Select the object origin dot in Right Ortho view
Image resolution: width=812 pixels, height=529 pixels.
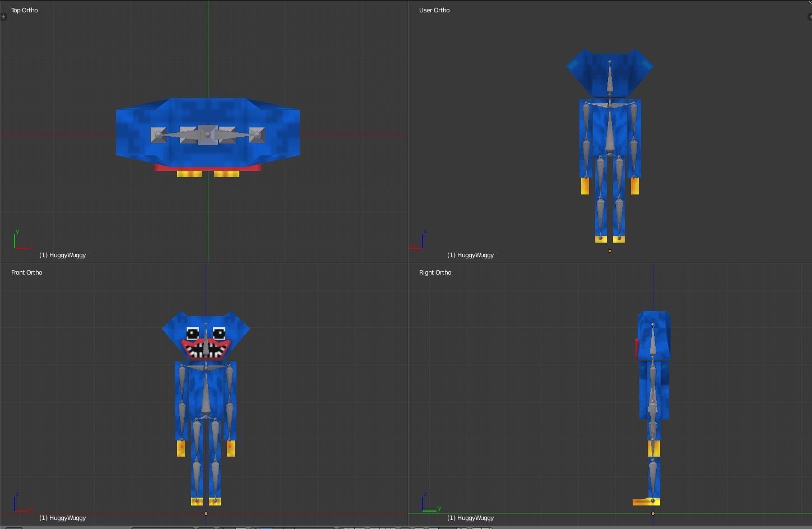(653, 513)
